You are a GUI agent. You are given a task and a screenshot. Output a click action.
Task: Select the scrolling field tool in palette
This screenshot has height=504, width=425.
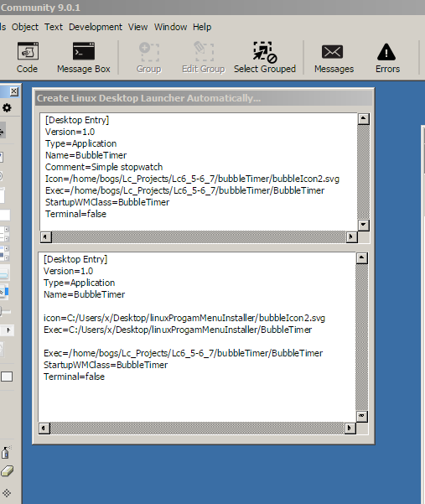click(x=4, y=234)
